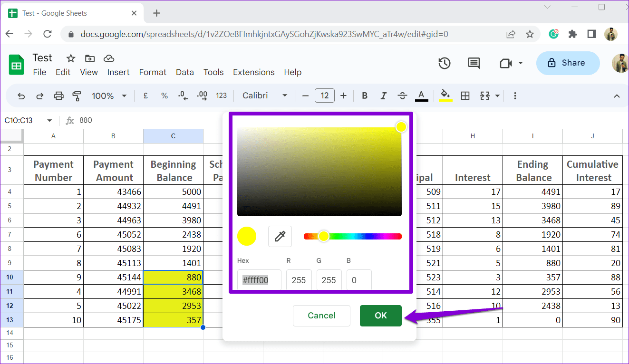Click the Hex color input field
The height and width of the screenshot is (364, 629).
259,280
